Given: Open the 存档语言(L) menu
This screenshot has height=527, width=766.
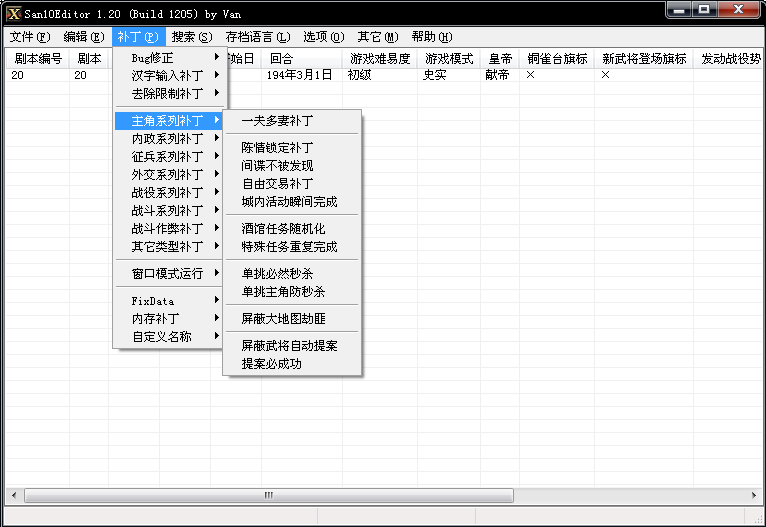Looking at the screenshot, I should 258,37.
